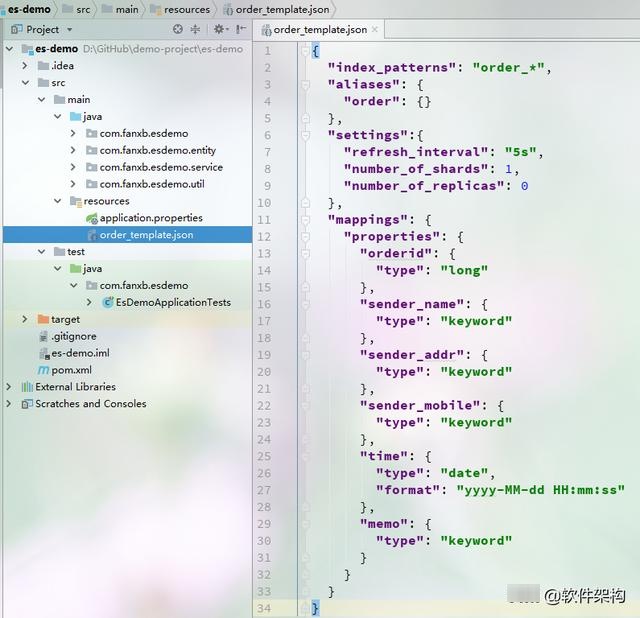
Task: Select the es-demo.iml file row
Action: tap(127, 353)
